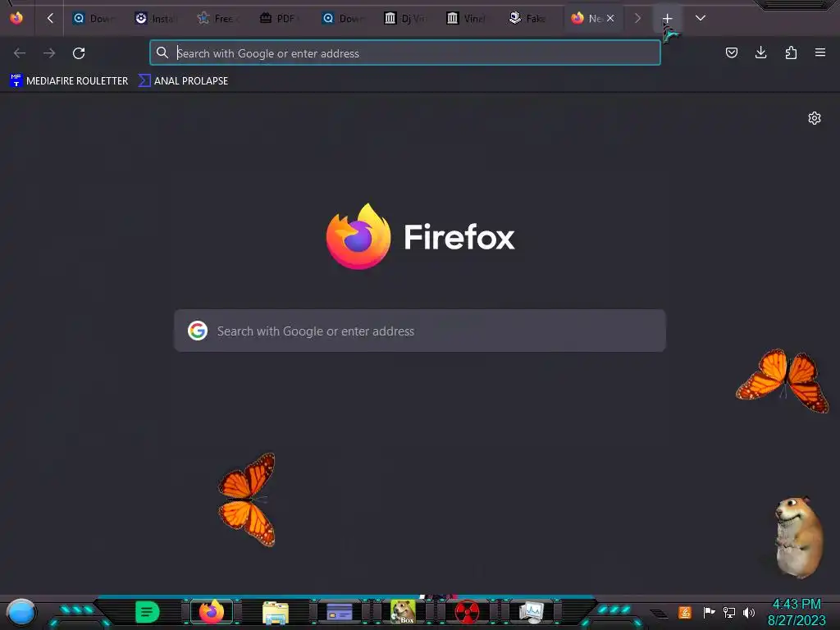The width and height of the screenshot is (840, 630).
Task: Switch to the 'PDF' tab
Action: coord(281,18)
